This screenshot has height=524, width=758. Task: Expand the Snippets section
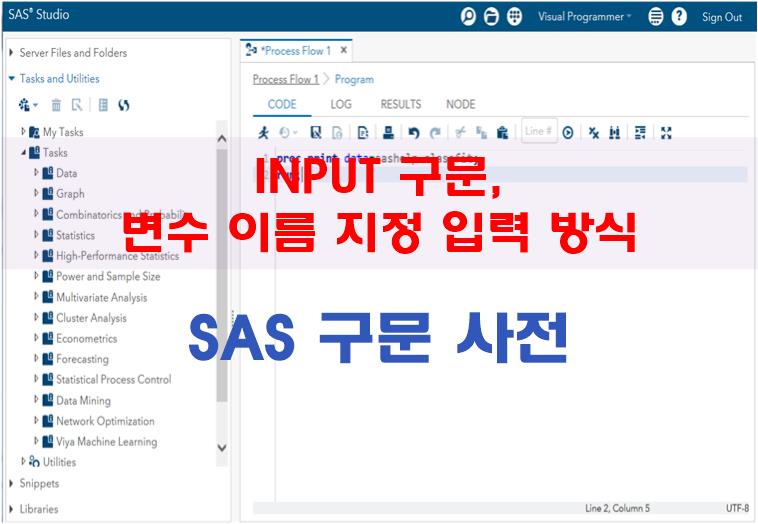point(11,483)
